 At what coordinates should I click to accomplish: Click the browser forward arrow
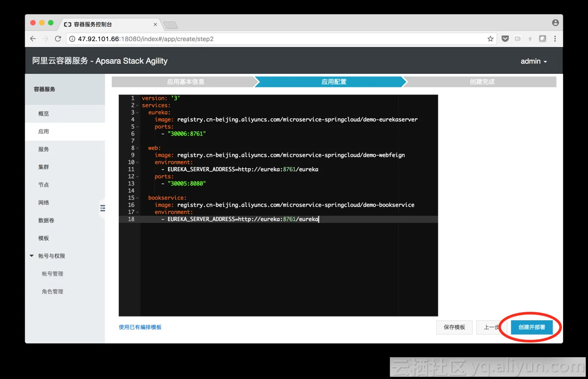45,39
